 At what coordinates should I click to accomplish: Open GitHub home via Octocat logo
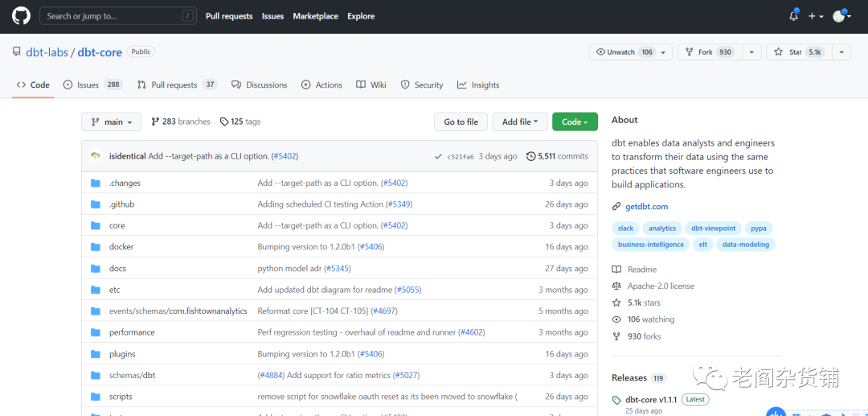pos(22,17)
